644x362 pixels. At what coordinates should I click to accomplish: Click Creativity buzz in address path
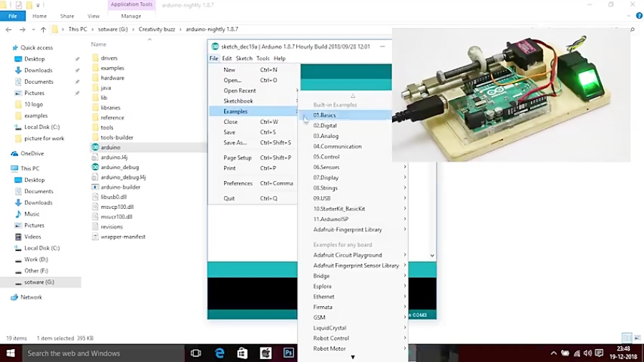[x=157, y=29]
